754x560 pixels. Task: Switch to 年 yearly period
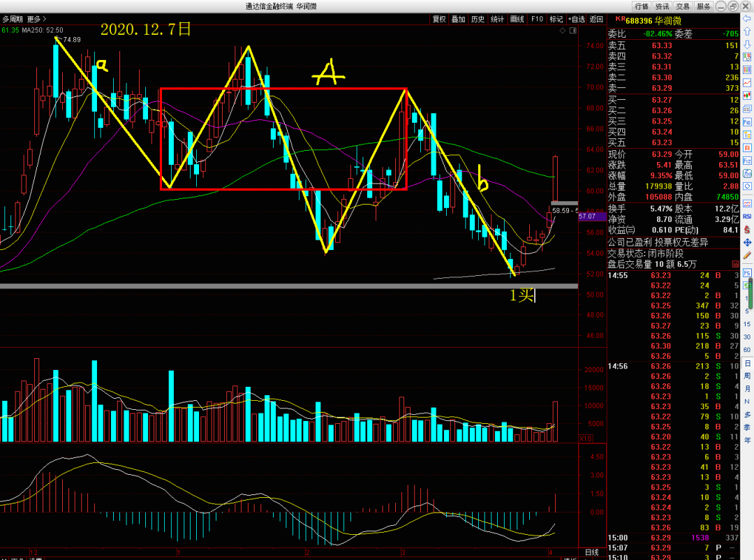[747, 440]
